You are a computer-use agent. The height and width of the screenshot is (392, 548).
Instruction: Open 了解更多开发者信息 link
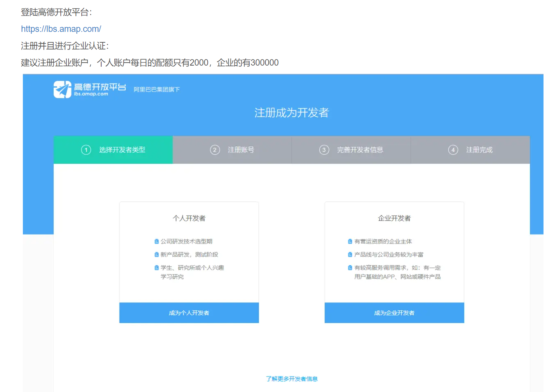tap(292, 379)
